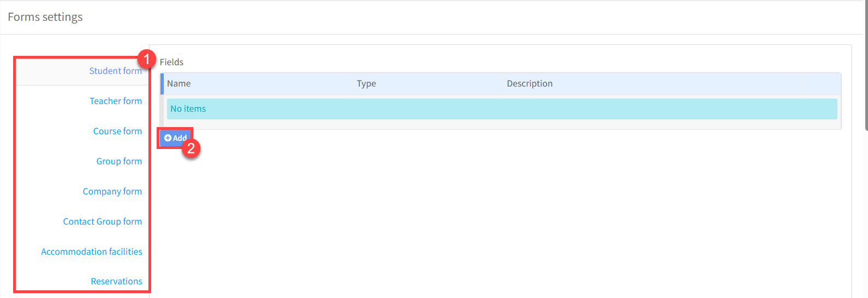Open the Reservations tab
868x298 pixels.
(116, 282)
